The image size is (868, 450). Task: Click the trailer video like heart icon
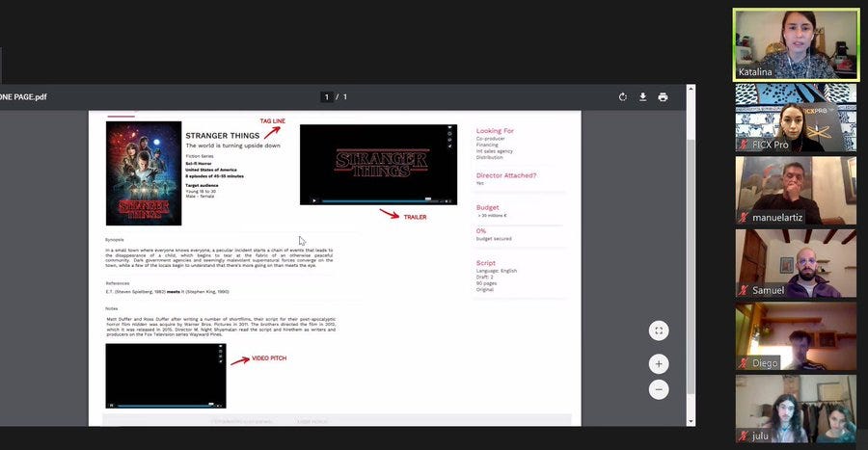pyautogui.click(x=449, y=127)
